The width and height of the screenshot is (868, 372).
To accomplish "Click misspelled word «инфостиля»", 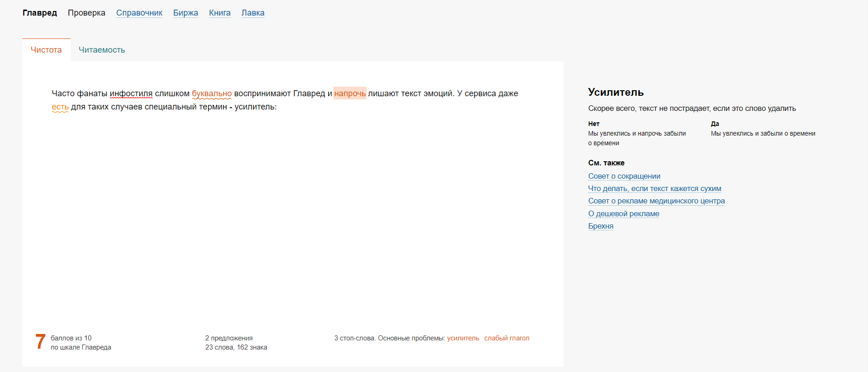I will (x=131, y=93).
